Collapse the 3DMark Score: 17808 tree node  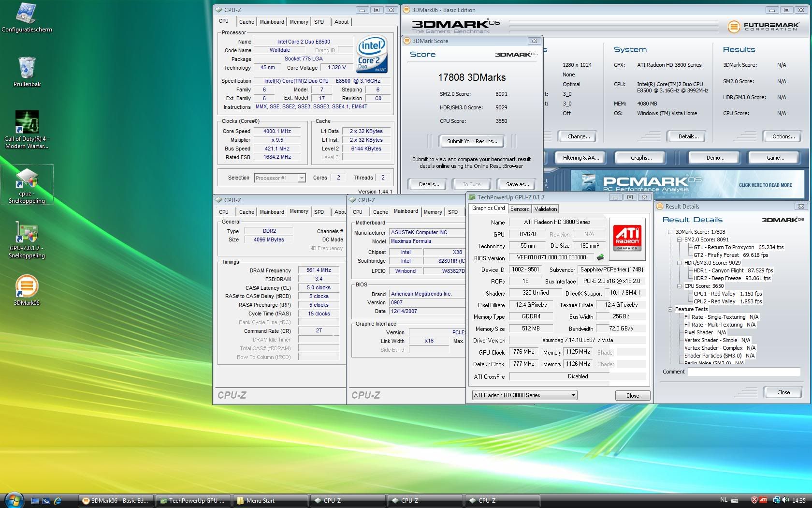(x=670, y=232)
